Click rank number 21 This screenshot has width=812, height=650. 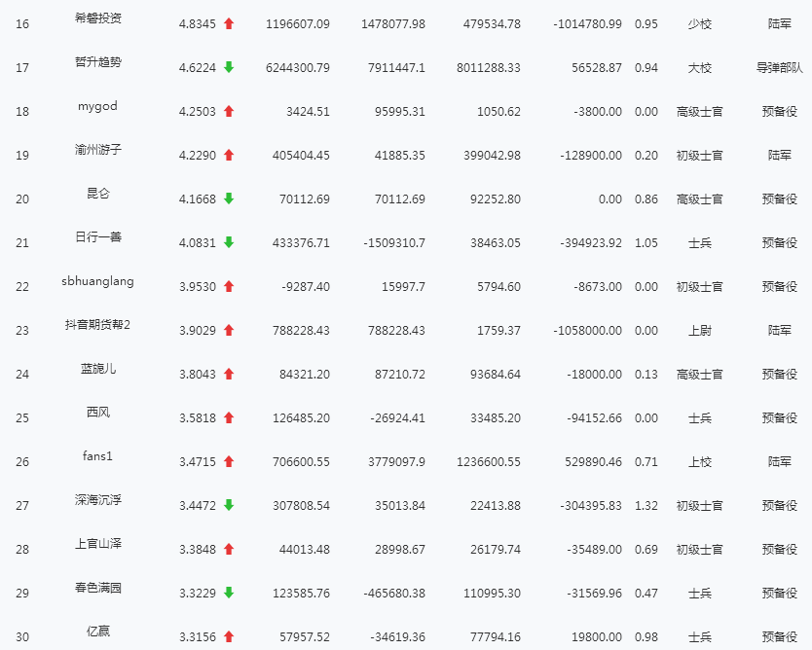(22, 242)
